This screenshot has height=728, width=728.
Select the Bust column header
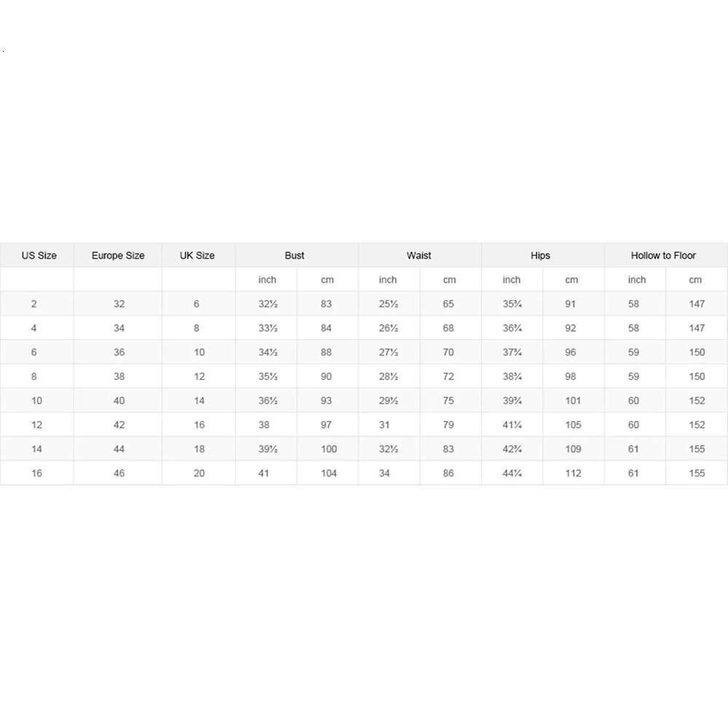[294, 256]
